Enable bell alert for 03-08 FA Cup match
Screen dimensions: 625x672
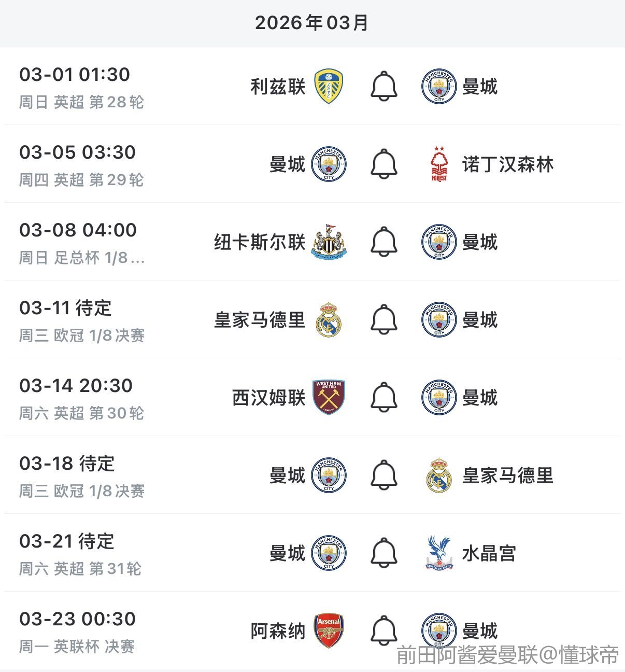pyautogui.click(x=384, y=242)
